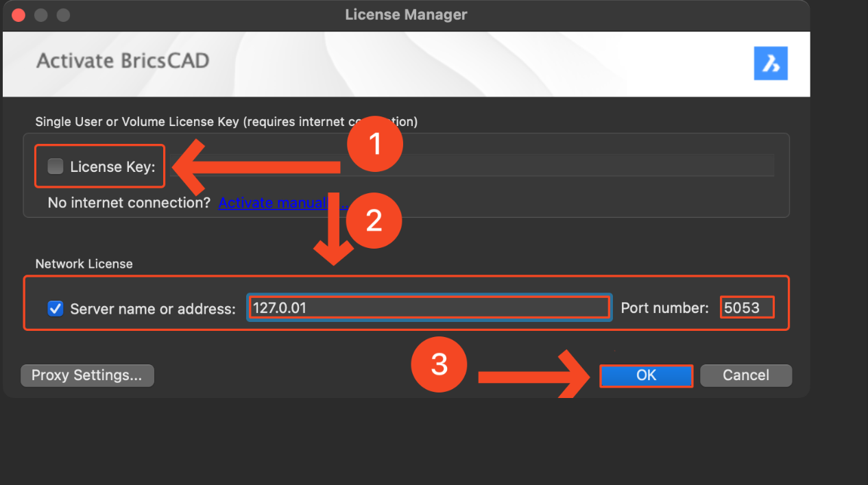This screenshot has height=485, width=868.
Task: Click the Port number field showing 5053
Action: [747, 308]
